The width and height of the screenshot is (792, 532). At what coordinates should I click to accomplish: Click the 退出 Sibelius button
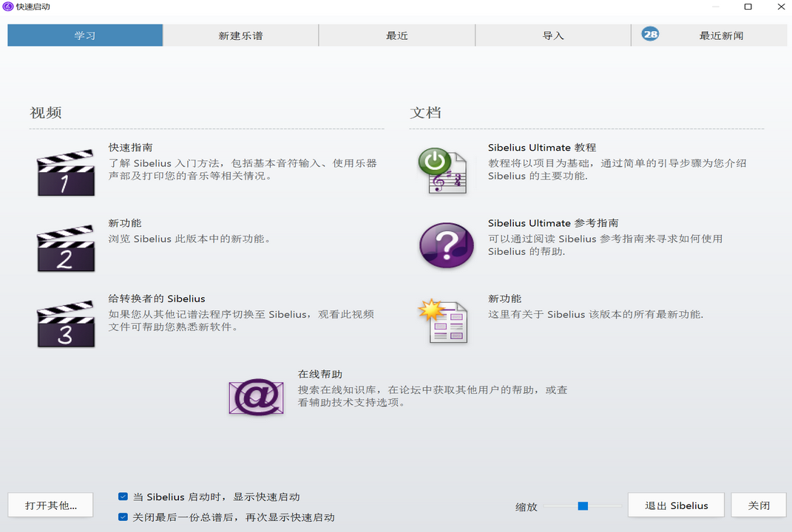[677, 505]
